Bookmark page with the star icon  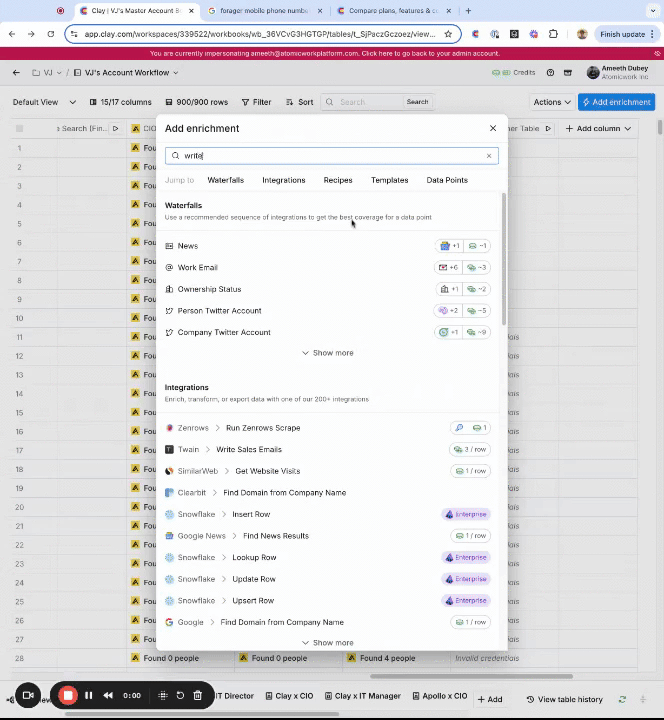tap(448, 34)
